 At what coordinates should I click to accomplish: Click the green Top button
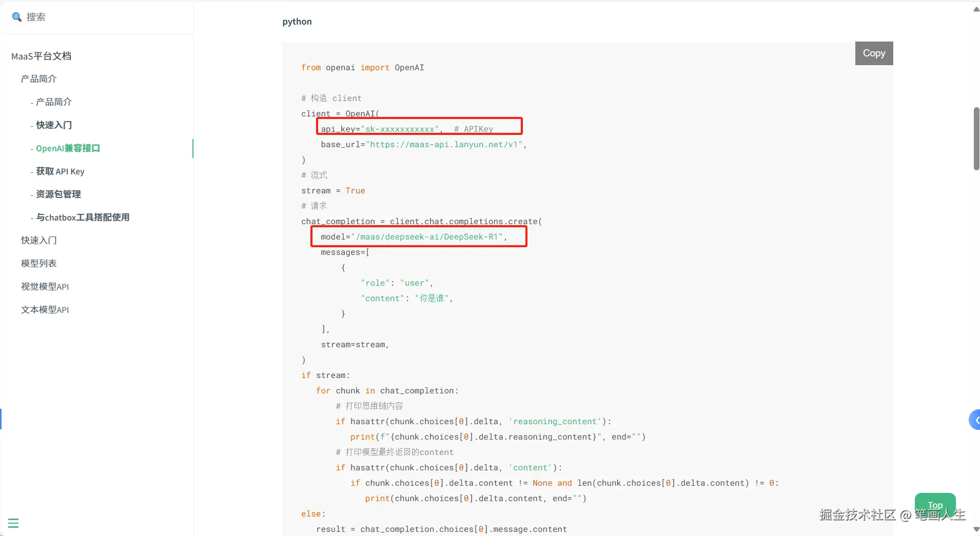[x=935, y=505]
